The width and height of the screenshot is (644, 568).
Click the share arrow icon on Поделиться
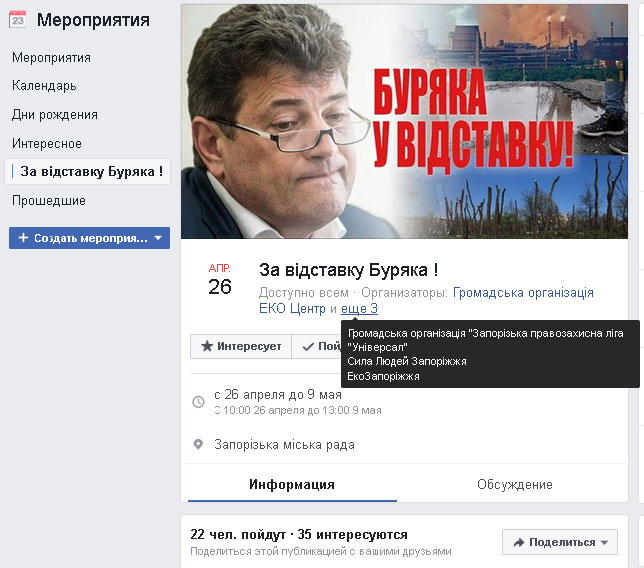tap(519, 542)
